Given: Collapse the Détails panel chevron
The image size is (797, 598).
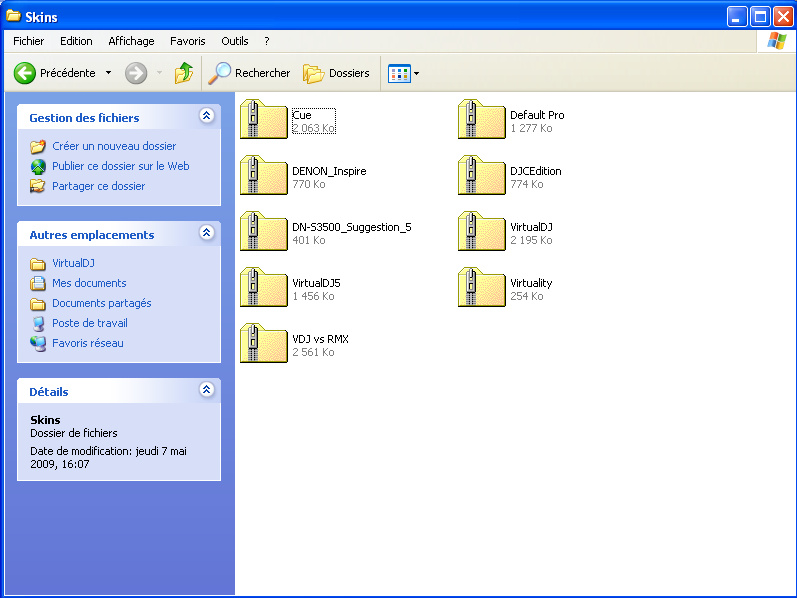Looking at the screenshot, I should (206, 390).
